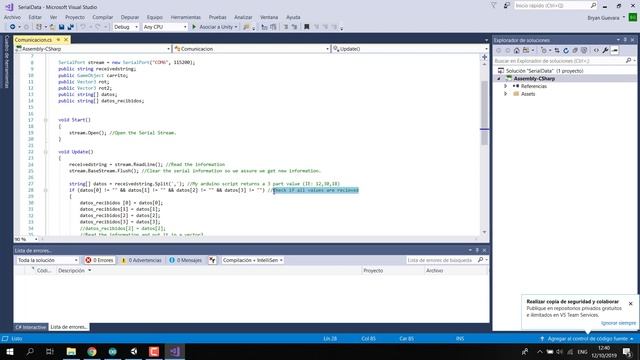Click Show All Files icon in Solution Explorer
This screenshot has width=640, height=360.
click(x=584, y=50)
